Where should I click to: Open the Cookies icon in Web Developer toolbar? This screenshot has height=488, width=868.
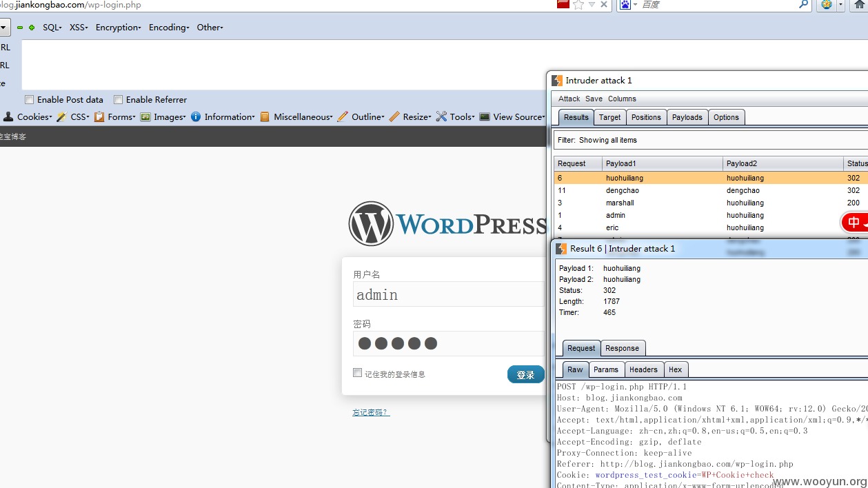(8, 116)
